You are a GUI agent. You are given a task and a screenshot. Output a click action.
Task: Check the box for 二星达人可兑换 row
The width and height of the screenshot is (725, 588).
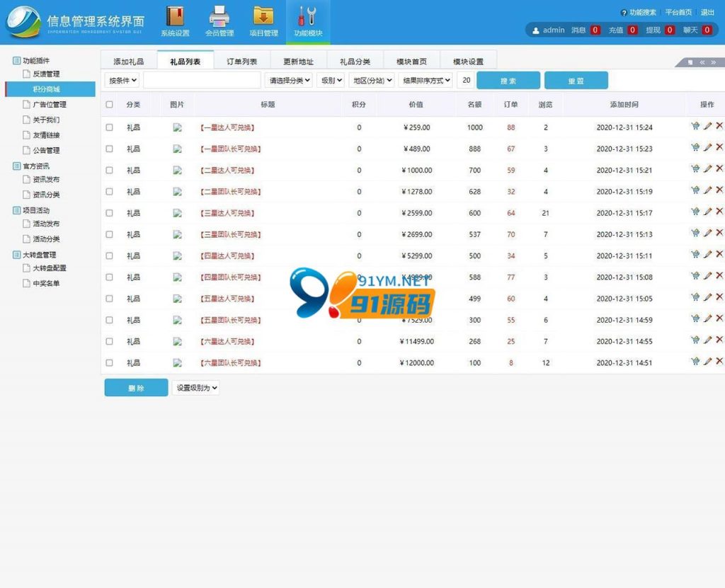109,170
